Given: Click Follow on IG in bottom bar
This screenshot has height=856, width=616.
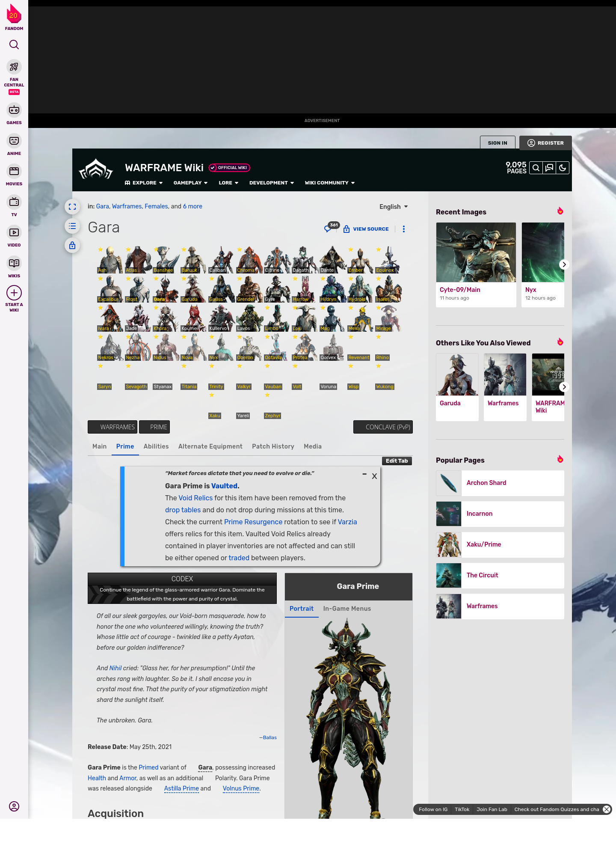Looking at the screenshot, I should [x=433, y=809].
